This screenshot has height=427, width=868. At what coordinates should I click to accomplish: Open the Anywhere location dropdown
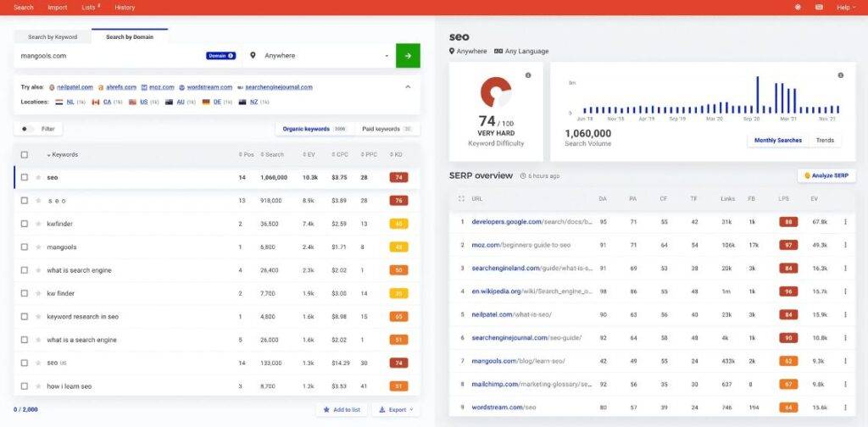pos(320,56)
